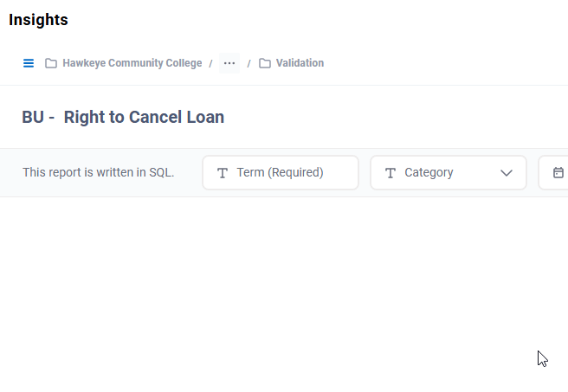Click the Insights page heading
Screen dimensions: 568x392
pyautogui.click(x=38, y=20)
